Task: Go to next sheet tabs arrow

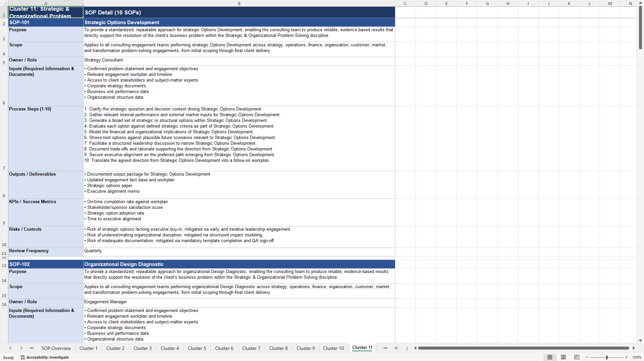Action: (21, 348)
